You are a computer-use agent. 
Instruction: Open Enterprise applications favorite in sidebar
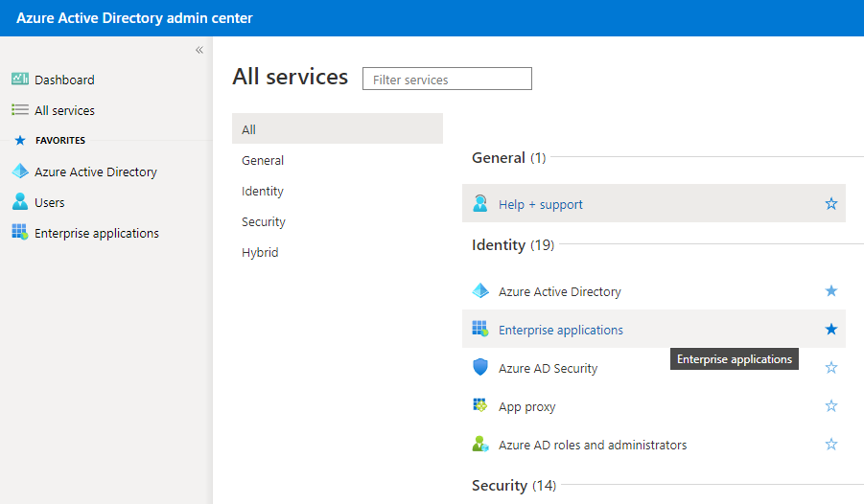pos(97,234)
